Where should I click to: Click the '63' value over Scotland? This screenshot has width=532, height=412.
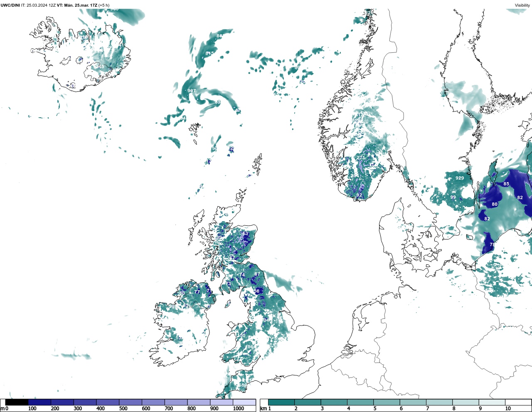click(245, 234)
